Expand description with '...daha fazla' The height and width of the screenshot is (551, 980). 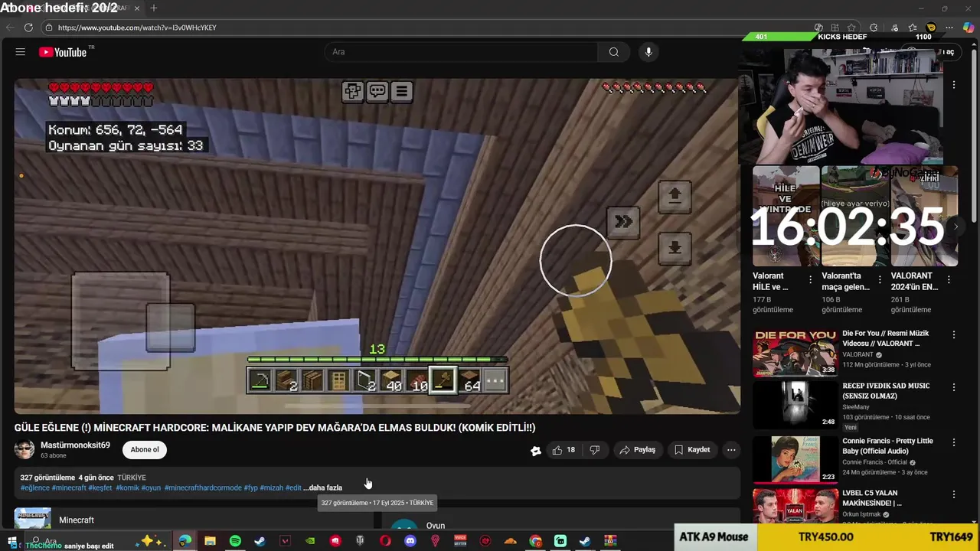(x=322, y=487)
